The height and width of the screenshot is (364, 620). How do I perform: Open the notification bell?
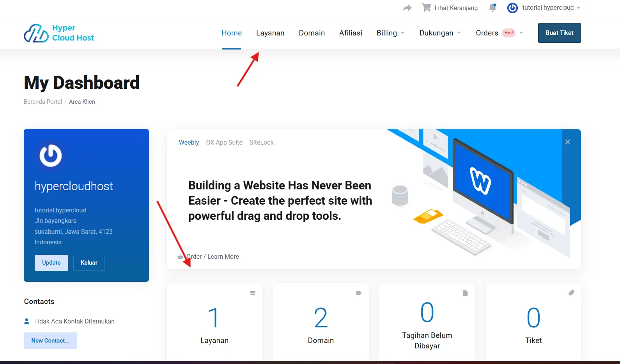tap(493, 7)
